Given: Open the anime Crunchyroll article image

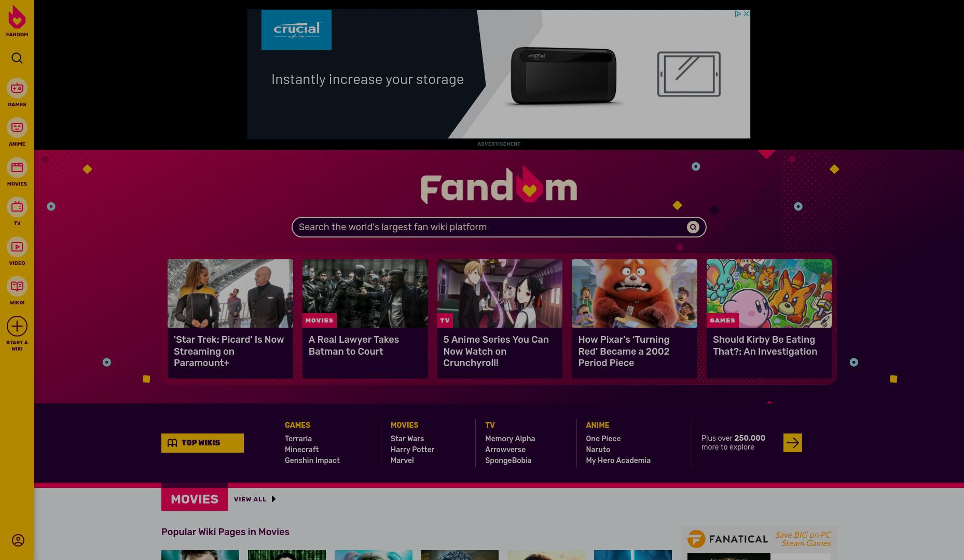Looking at the screenshot, I should point(500,293).
